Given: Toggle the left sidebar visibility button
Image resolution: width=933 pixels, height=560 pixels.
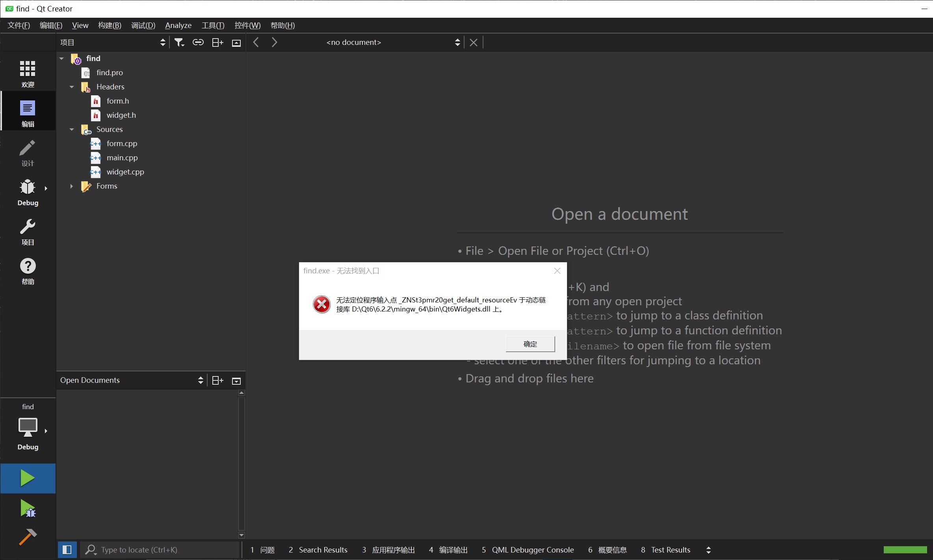Looking at the screenshot, I should pos(67,550).
